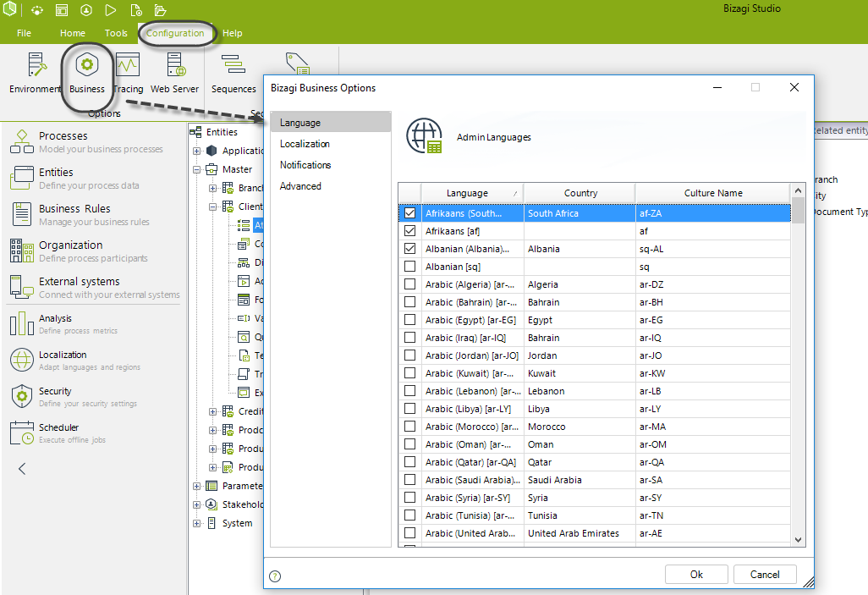The height and width of the screenshot is (595, 868).
Task: Expand the Stakeholder tree node
Action: tap(196, 504)
